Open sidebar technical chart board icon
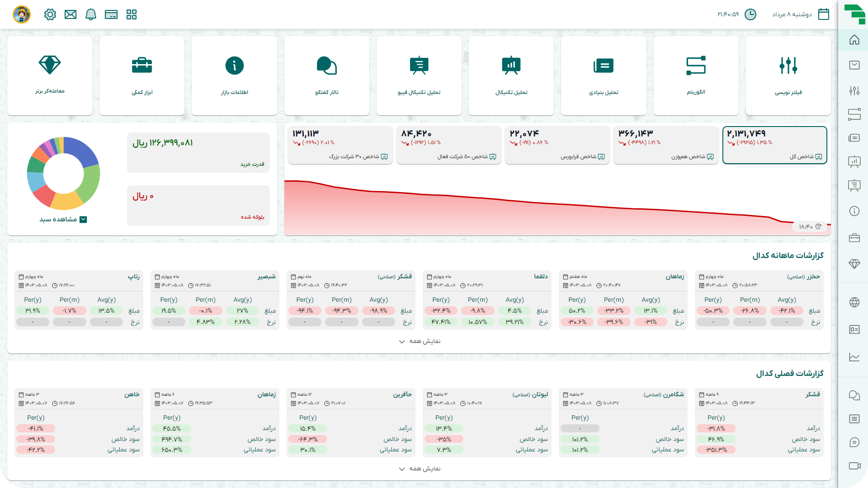This screenshot has width=868, height=488. point(854,161)
